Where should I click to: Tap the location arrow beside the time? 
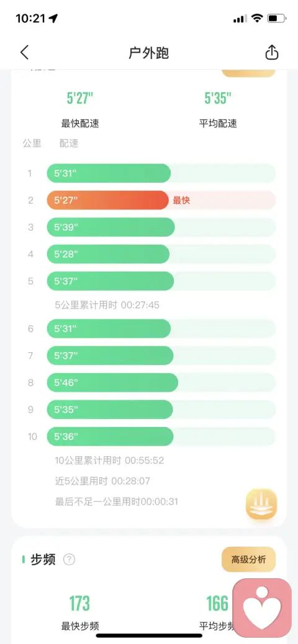(53, 18)
